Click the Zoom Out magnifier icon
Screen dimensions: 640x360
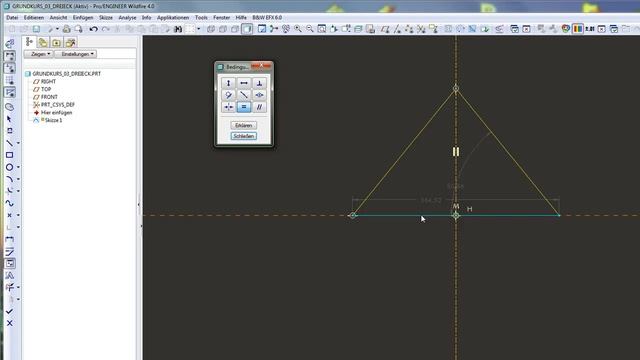pos(310,29)
